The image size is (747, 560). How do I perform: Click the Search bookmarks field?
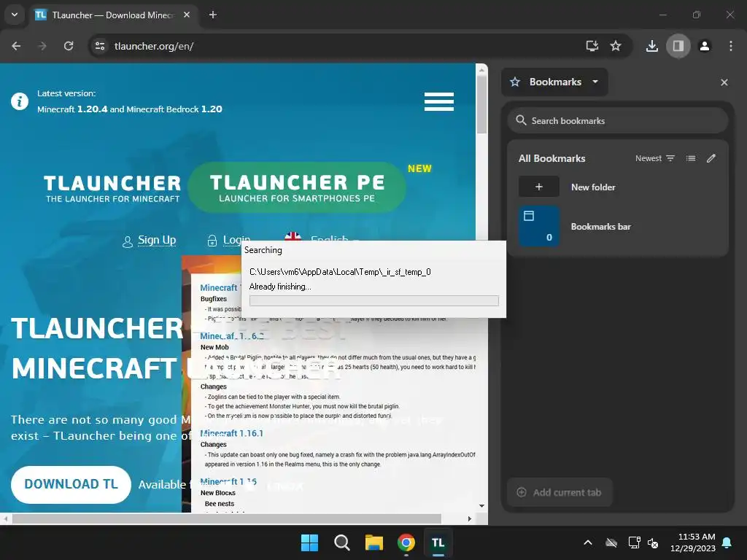point(617,120)
